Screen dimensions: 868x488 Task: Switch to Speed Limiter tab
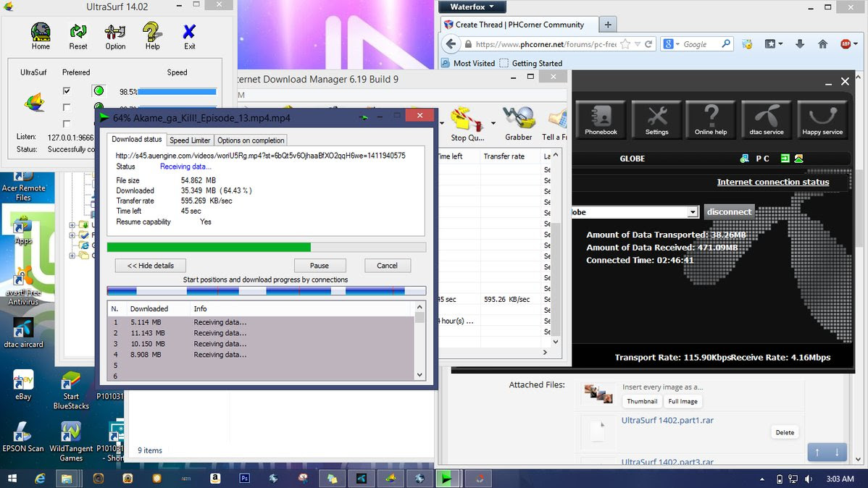(190, 140)
